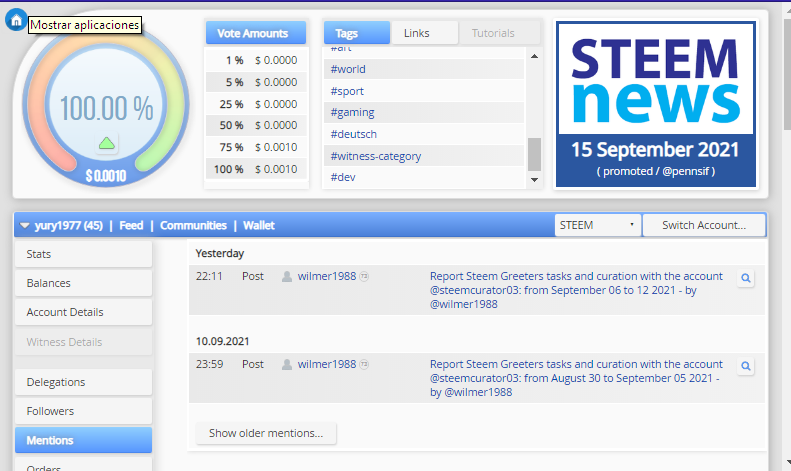Image resolution: width=791 pixels, height=471 pixels.
Task: Click tag list scrollbar up arrow
Action: [534, 56]
